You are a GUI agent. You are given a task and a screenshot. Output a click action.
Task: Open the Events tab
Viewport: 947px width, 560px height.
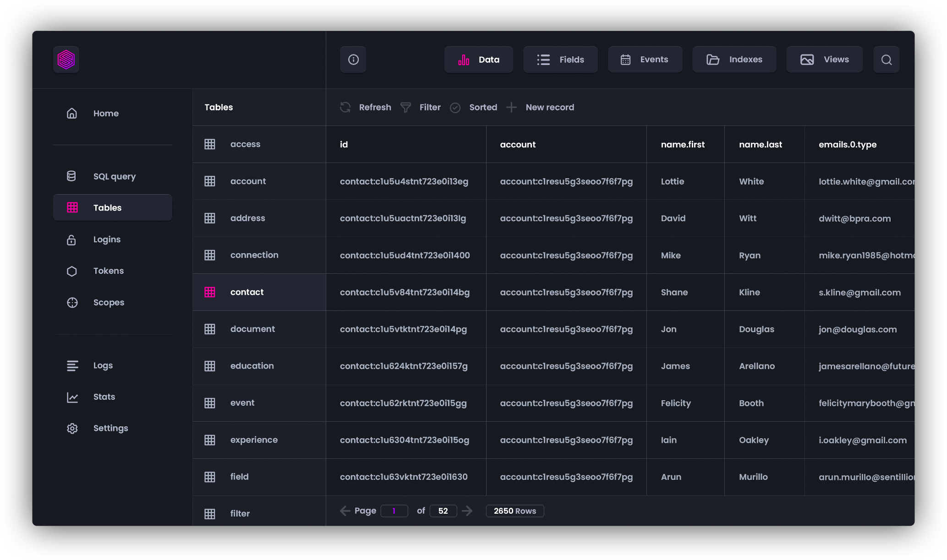point(645,60)
